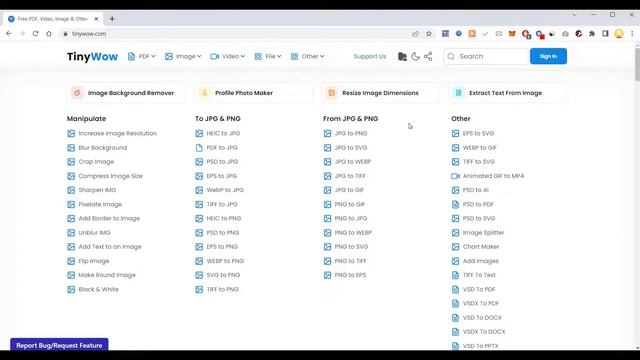Click the Extract Text From Image icon

click(458, 93)
